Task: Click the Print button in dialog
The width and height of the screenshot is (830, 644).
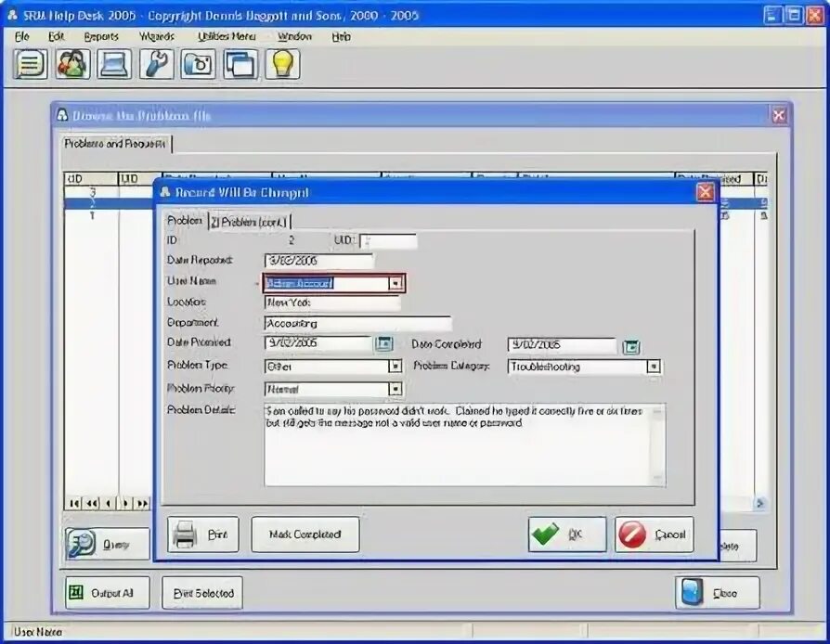Action: pyautogui.click(x=203, y=535)
